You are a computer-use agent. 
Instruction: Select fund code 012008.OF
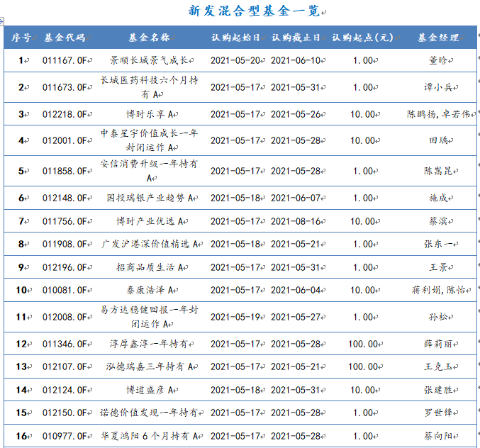[x=65, y=317]
